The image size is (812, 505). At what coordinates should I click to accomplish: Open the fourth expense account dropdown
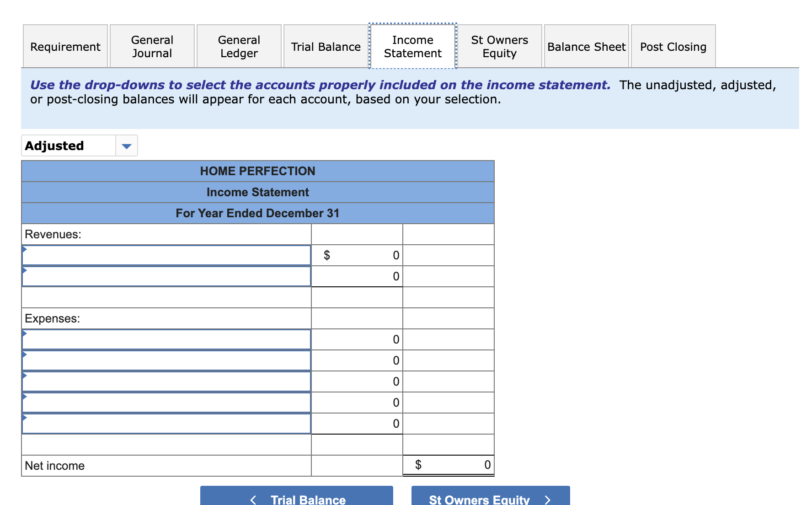point(166,402)
